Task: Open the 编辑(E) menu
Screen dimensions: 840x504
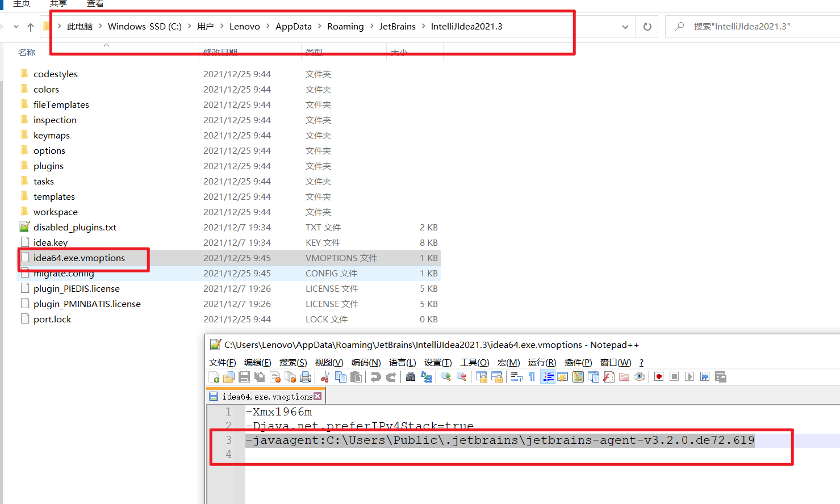Action: tap(257, 362)
